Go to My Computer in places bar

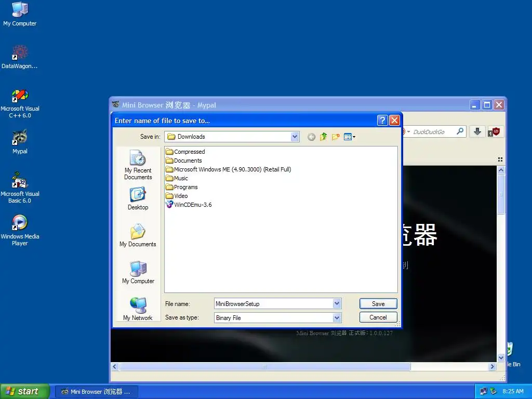click(x=138, y=272)
